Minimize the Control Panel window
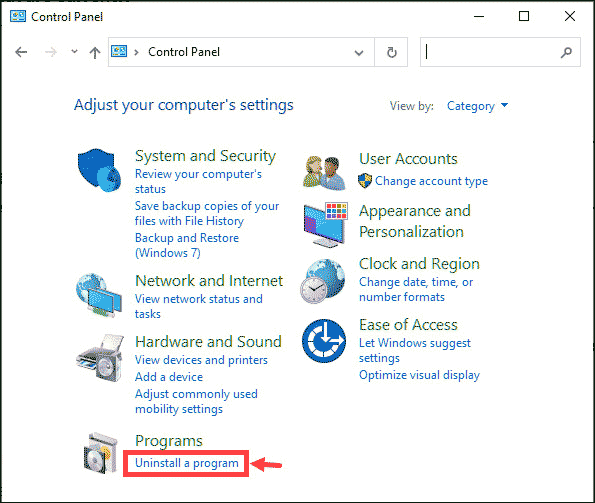 coord(479,16)
